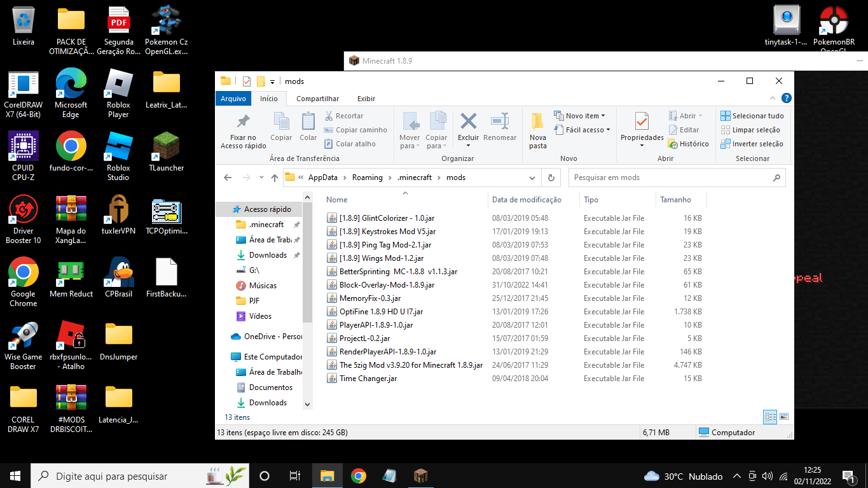Image resolution: width=868 pixels, height=488 pixels.
Task: Click the blue Help question mark icon
Action: (x=786, y=99)
